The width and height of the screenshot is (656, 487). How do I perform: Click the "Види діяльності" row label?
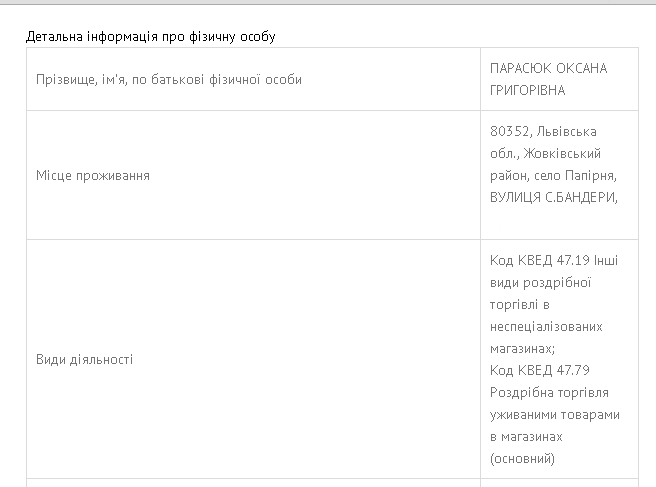[x=84, y=359]
